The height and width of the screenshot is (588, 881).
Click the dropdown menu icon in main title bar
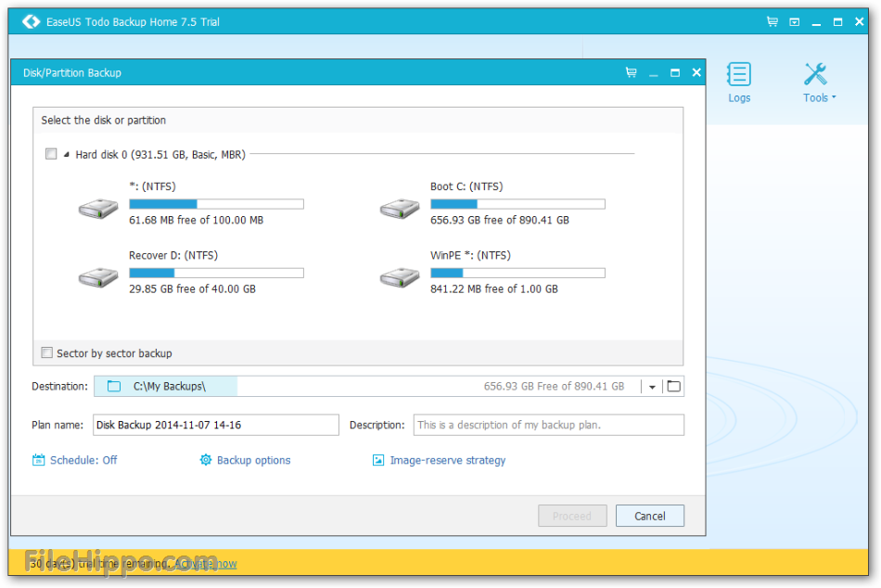pyautogui.click(x=794, y=22)
